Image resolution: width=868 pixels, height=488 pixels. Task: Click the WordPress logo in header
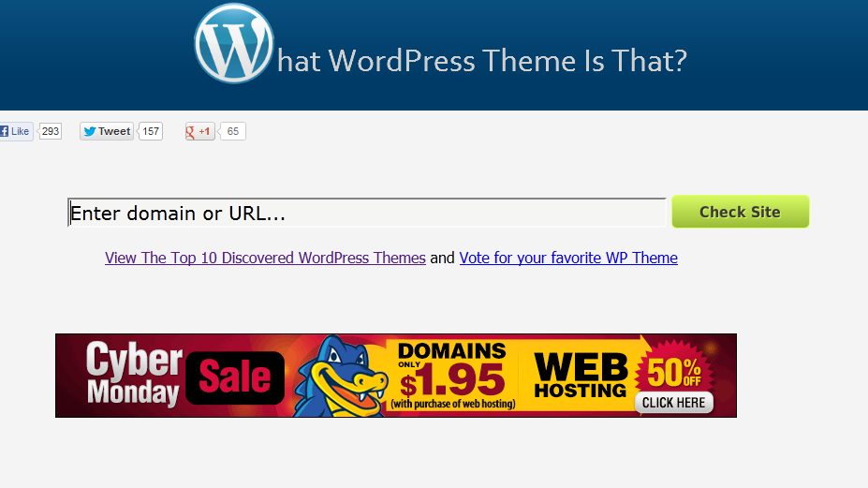pyautogui.click(x=234, y=43)
